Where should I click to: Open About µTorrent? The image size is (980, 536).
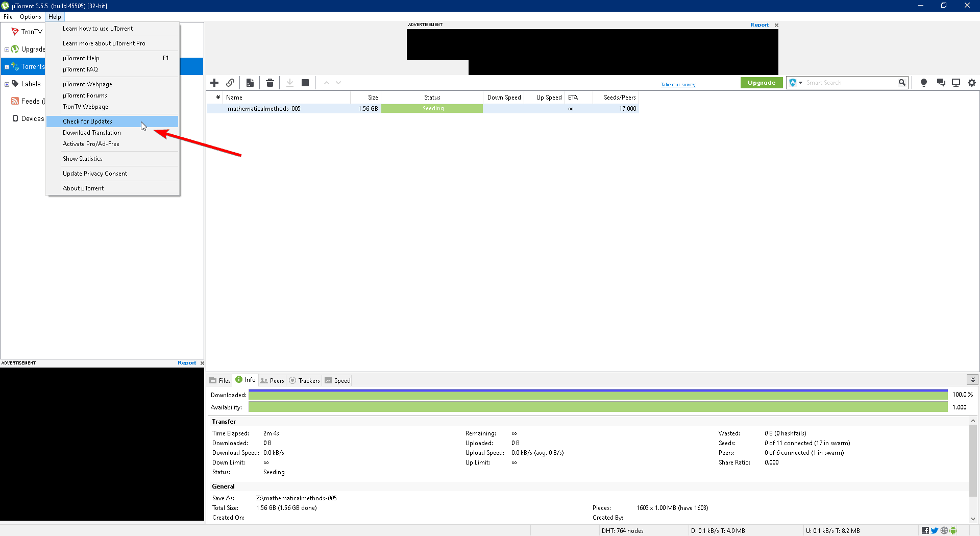(112, 188)
